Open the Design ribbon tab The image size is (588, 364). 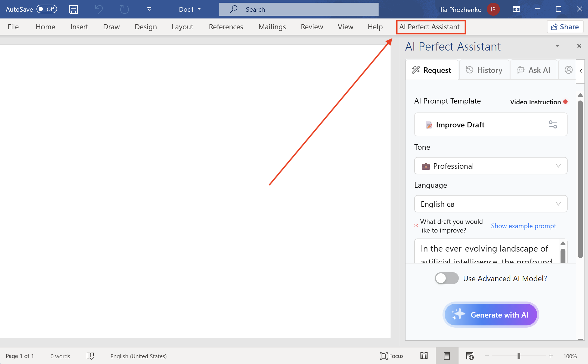tap(146, 27)
